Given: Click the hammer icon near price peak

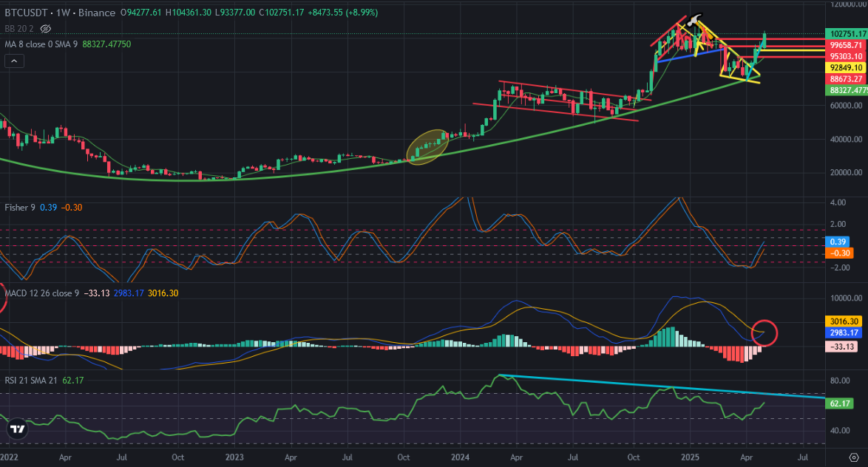Looking at the screenshot, I should (694, 21).
